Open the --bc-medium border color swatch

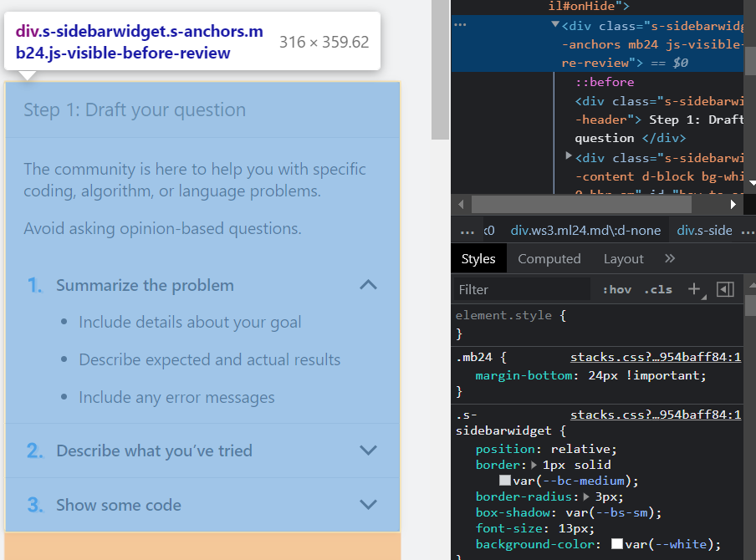505,481
